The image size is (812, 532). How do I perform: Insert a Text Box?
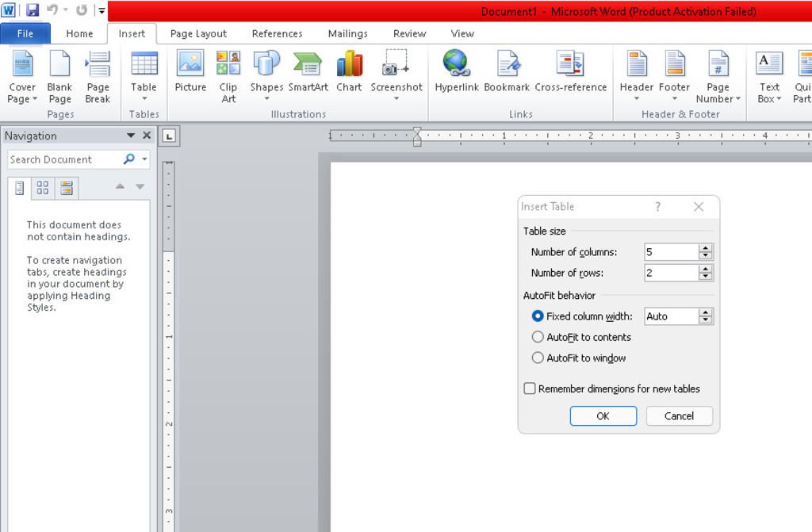pyautogui.click(x=769, y=77)
